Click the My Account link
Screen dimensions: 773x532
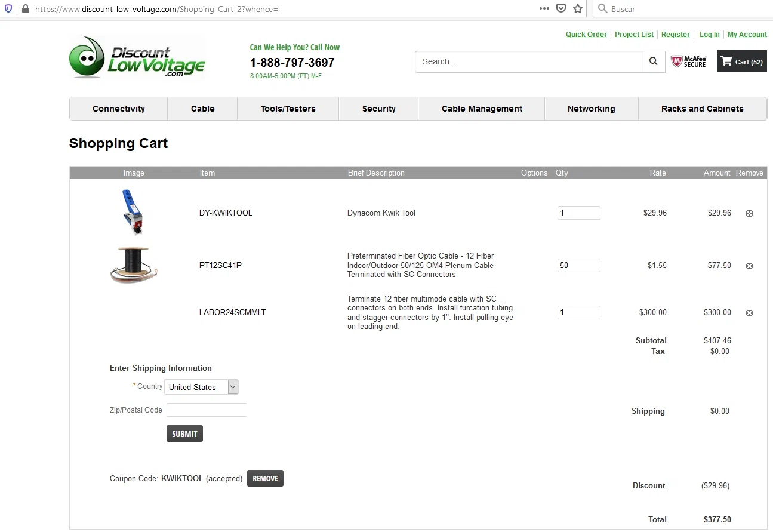747,35
